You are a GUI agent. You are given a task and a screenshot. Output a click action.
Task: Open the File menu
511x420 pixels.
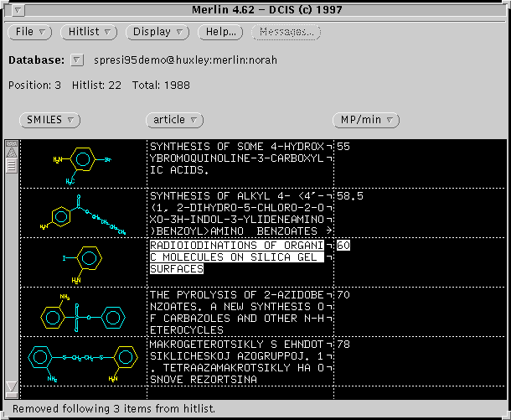pyautogui.click(x=30, y=32)
